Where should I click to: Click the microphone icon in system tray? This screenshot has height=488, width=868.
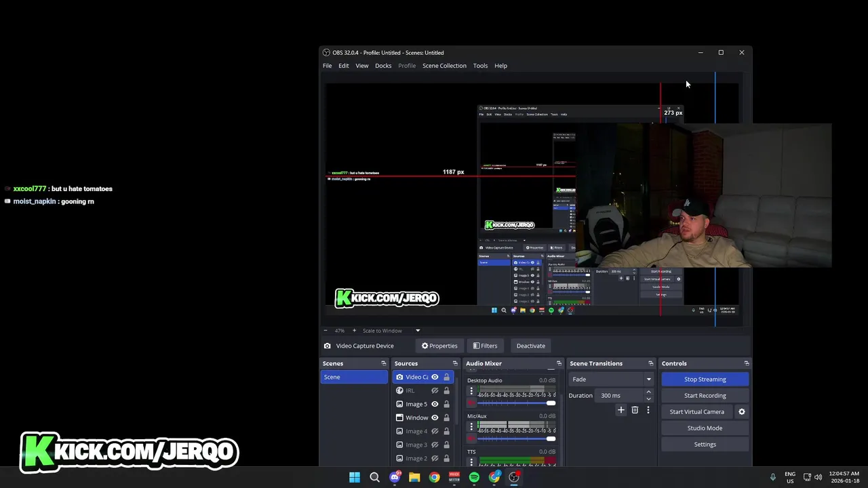772,477
